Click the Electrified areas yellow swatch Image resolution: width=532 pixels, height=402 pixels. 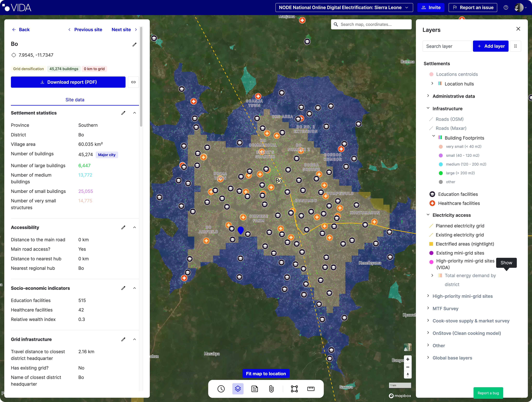click(x=431, y=244)
